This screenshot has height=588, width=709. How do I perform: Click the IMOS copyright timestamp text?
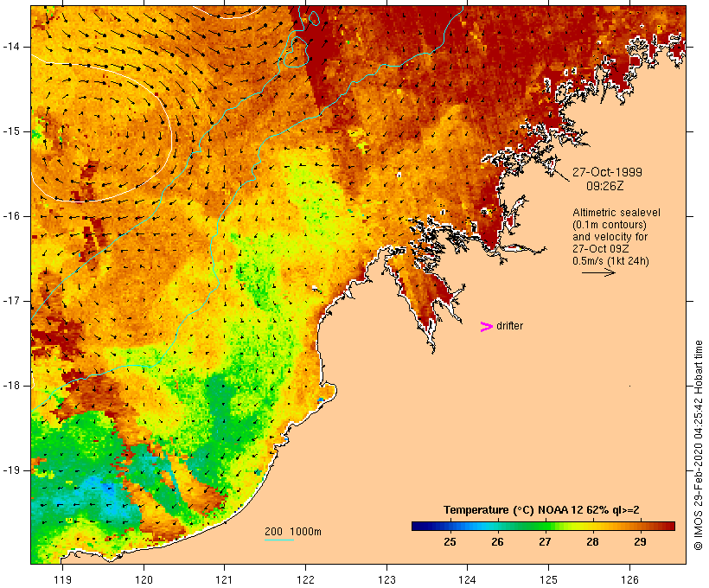pos(698,445)
